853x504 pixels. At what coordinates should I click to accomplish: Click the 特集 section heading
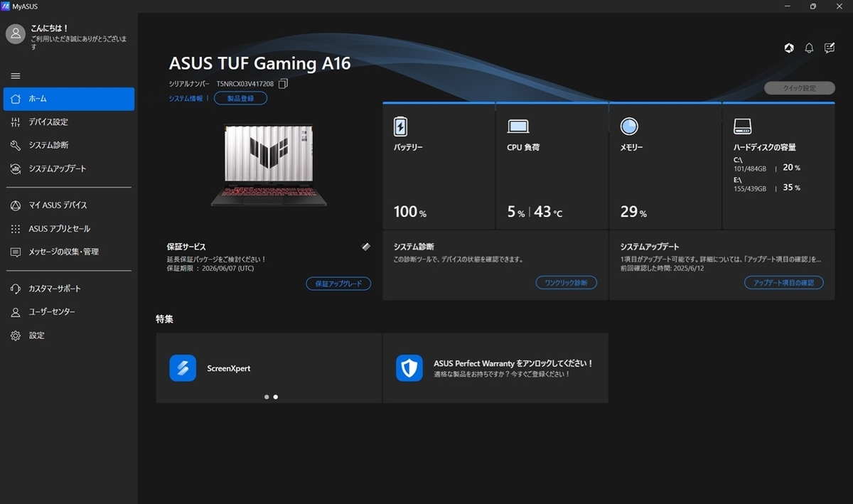click(x=164, y=319)
